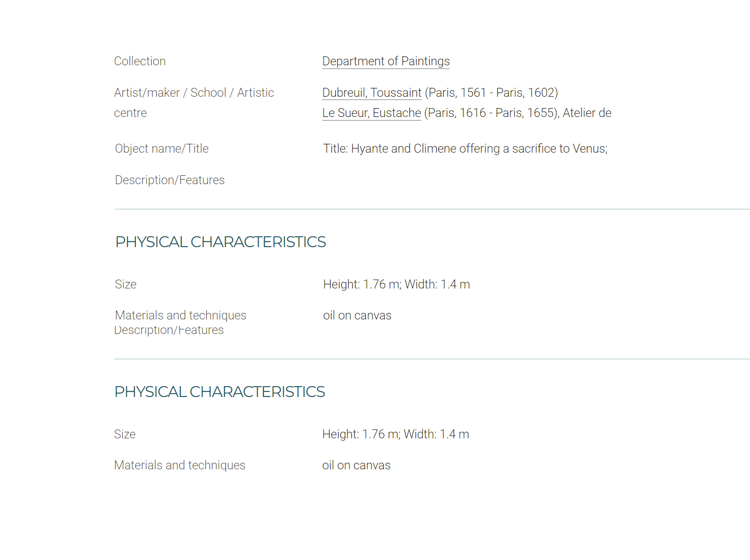Select the Object name/Title label
The image size is (750, 560).
(162, 149)
